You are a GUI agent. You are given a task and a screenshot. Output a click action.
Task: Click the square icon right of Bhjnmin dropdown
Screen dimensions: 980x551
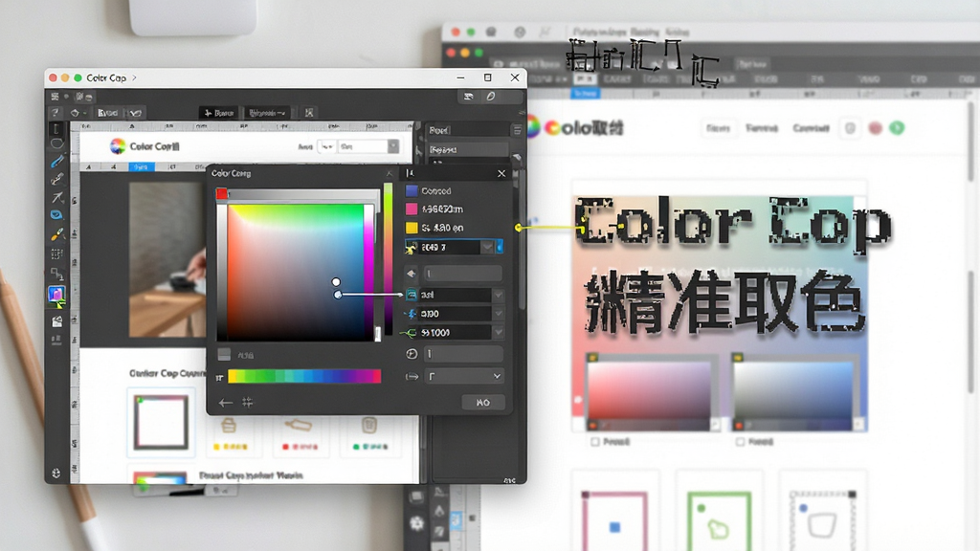click(309, 113)
